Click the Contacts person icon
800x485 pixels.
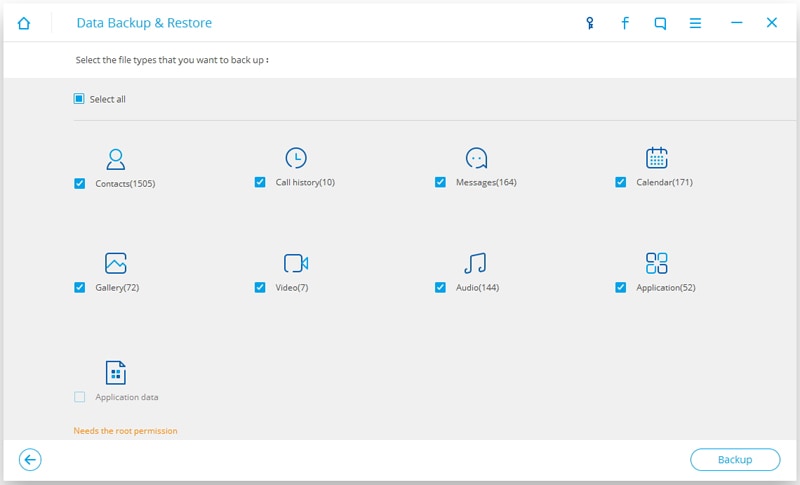click(116, 159)
